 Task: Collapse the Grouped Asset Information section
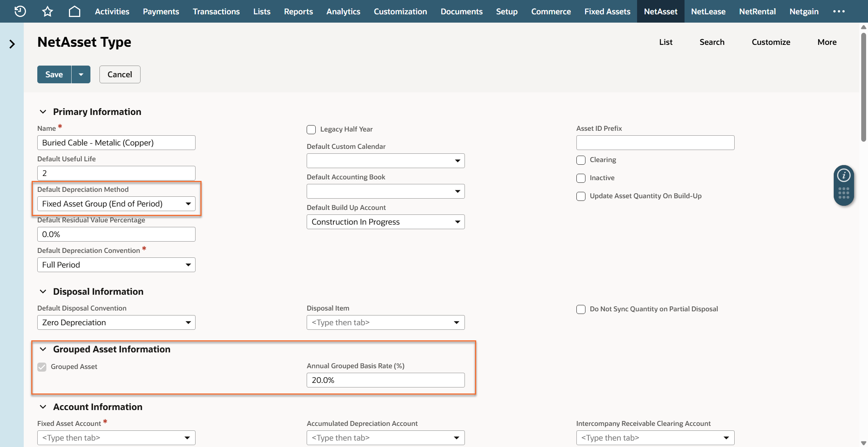click(x=43, y=349)
